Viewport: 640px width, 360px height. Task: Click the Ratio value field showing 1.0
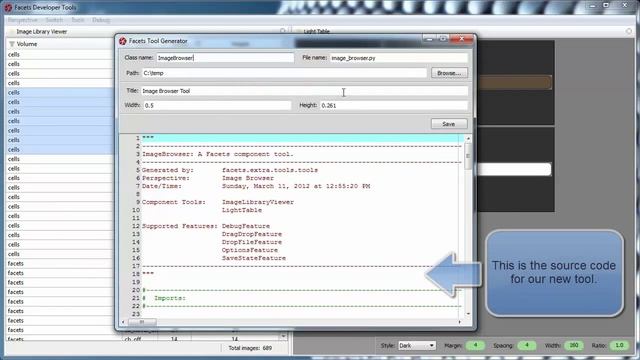pos(619,345)
